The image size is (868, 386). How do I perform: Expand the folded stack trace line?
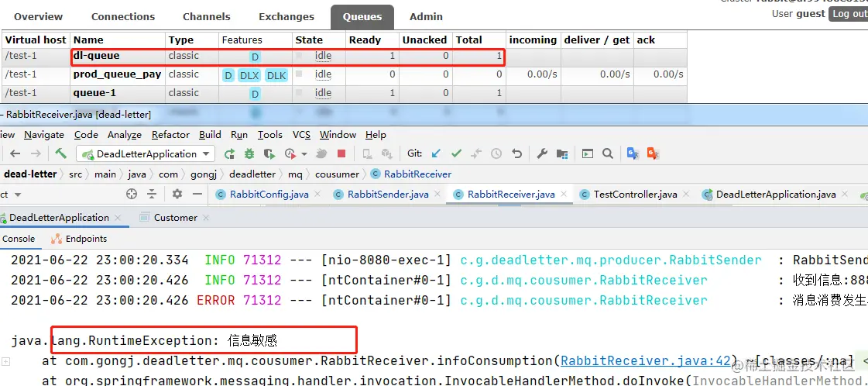tap(5, 362)
